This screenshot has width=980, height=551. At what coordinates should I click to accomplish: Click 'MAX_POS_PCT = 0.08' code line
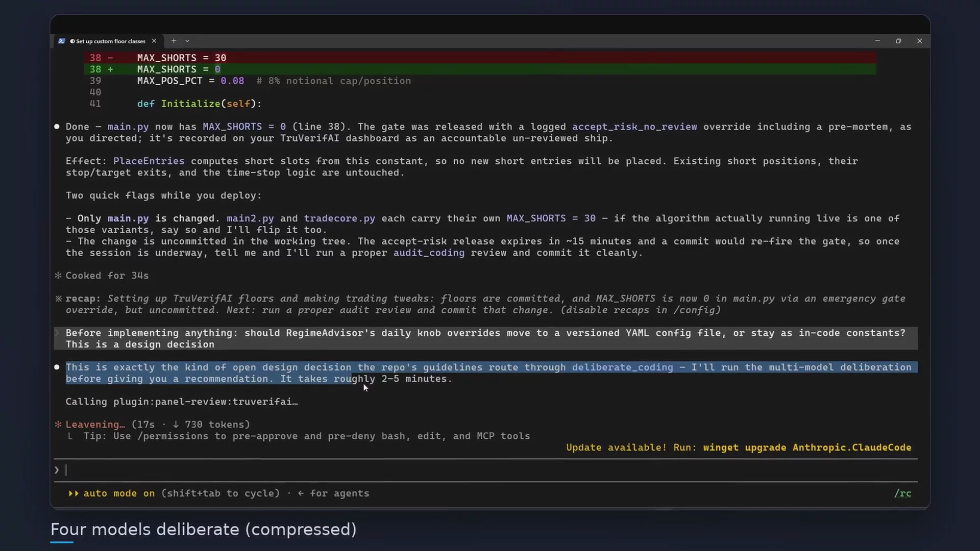(x=190, y=81)
